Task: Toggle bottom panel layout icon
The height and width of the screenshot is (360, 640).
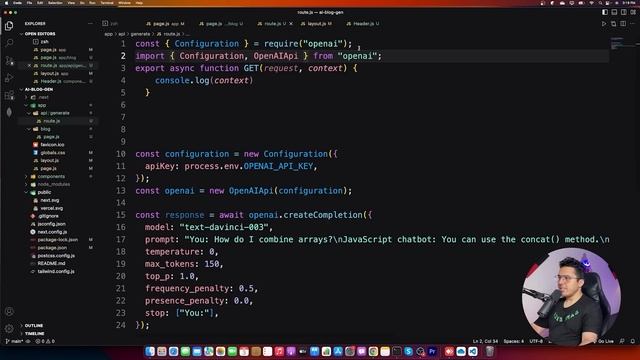Action: [614, 12]
